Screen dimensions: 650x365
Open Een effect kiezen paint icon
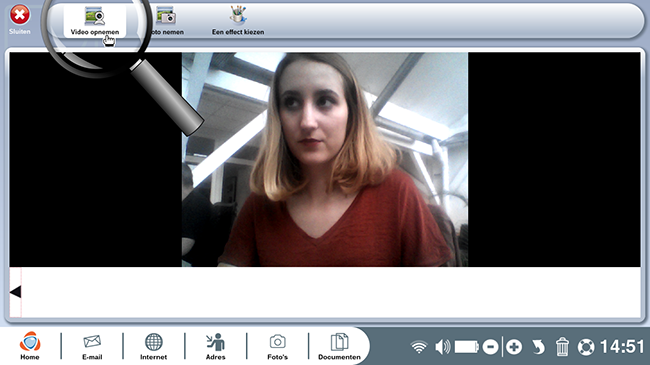click(238, 15)
